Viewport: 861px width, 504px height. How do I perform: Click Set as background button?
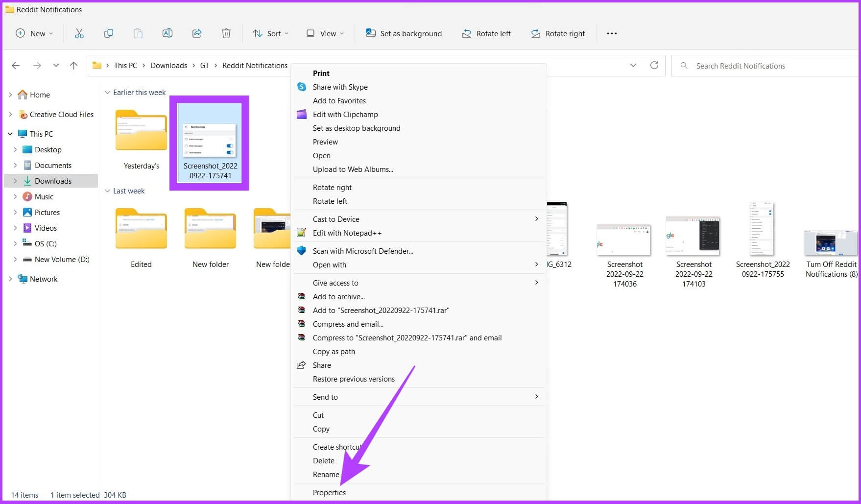[404, 33]
